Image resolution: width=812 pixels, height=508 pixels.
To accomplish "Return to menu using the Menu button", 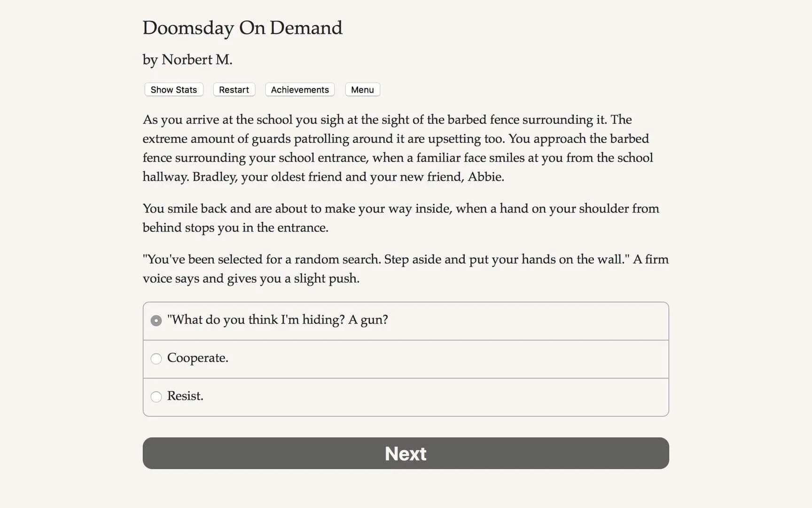I will coord(362,89).
